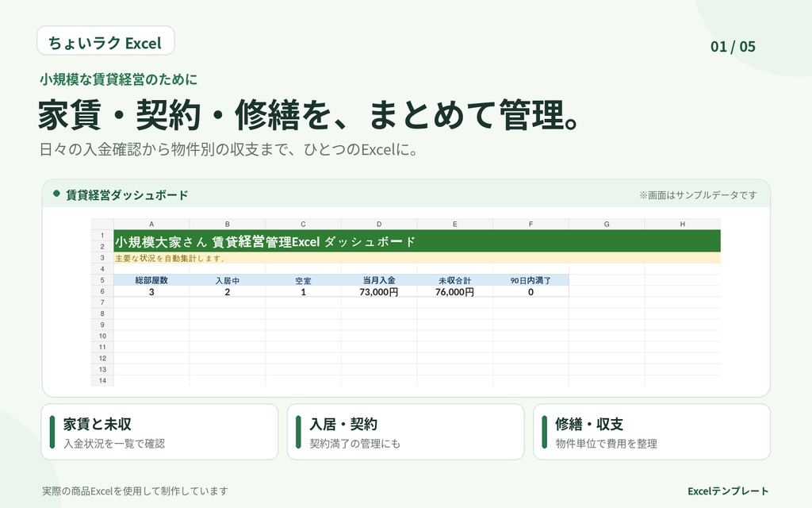The height and width of the screenshot is (508, 812).
Task: Select column header H in spreadsheet
Action: (x=683, y=224)
